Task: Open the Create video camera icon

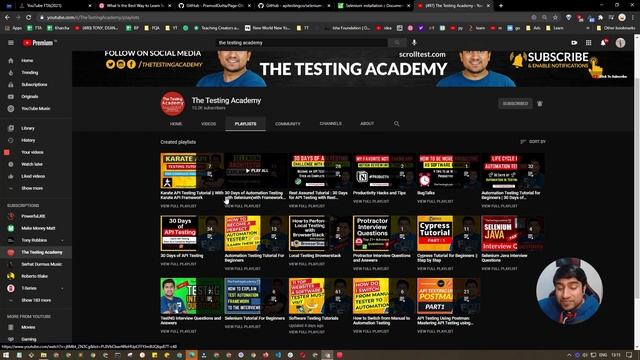Action: point(574,42)
